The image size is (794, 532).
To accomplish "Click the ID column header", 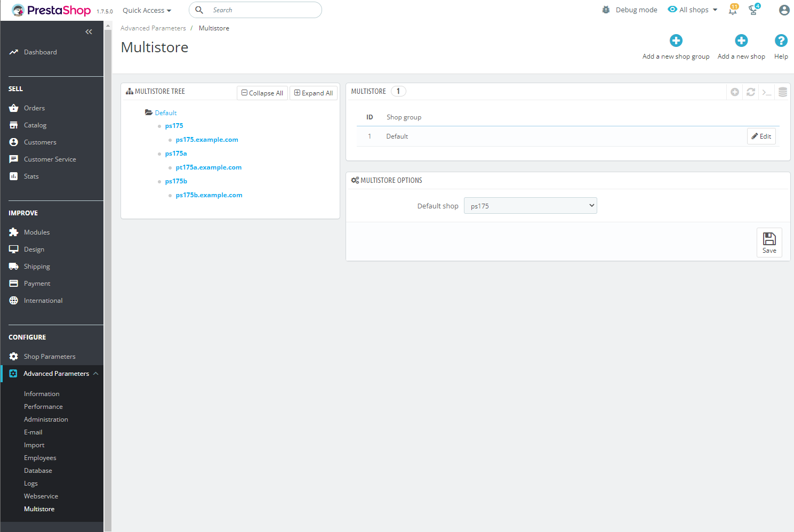I will (370, 117).
